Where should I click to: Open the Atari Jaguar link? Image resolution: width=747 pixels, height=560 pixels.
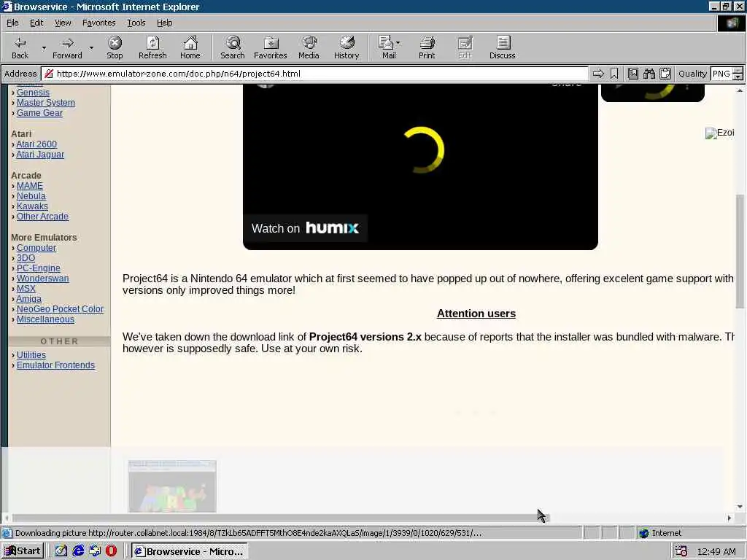coord(40,155)
